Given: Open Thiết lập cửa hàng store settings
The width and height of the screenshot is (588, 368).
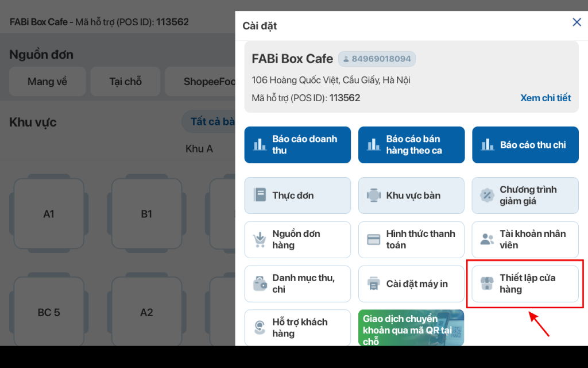Looking at the screenshot, I should [525, 283].
